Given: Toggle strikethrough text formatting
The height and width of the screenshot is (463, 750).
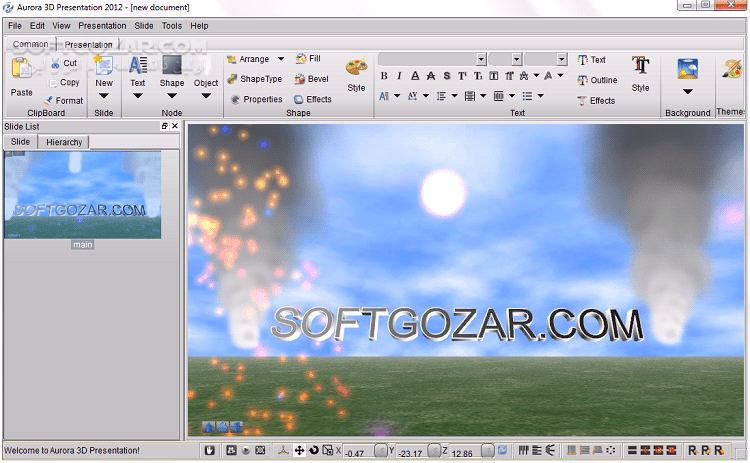Looking at the screenshot, I should tap(430, 76).
